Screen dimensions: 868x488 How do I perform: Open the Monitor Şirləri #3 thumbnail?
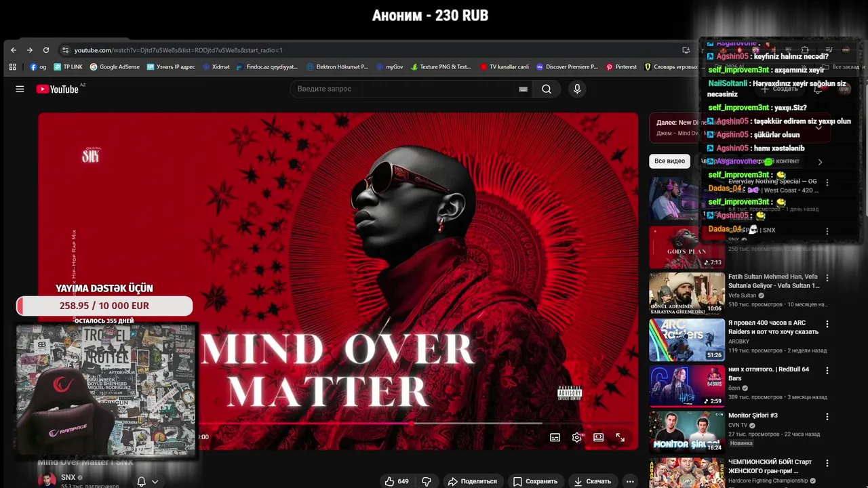(687, 432)
